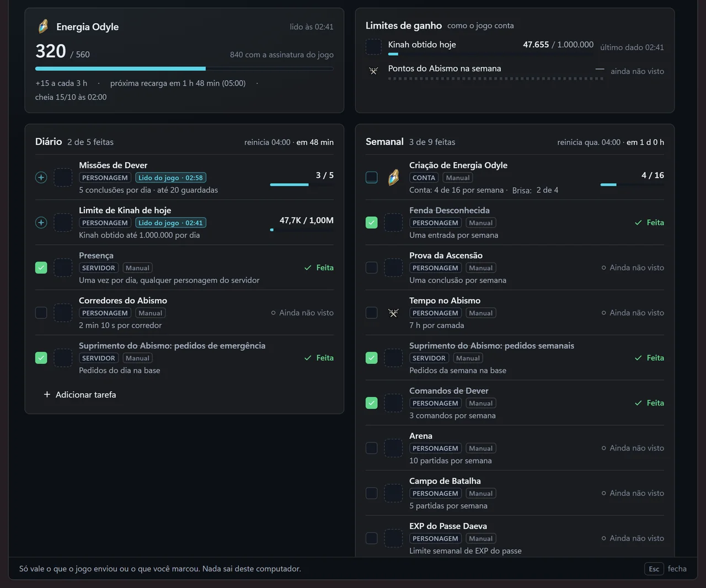Click the Criação de Energia Odyle 4 / 16 progress bar
This screenshot has width=706, height=588.
tap(632, 185)
